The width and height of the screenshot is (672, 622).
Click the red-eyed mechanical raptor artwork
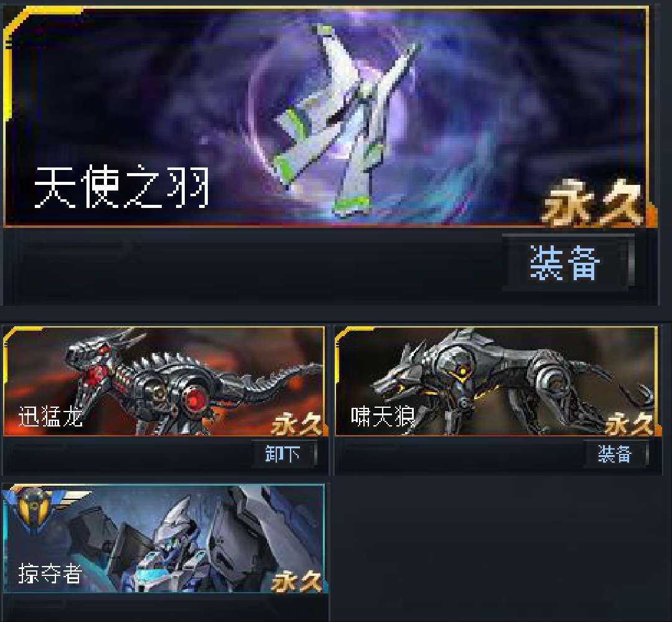click(193, 382)
